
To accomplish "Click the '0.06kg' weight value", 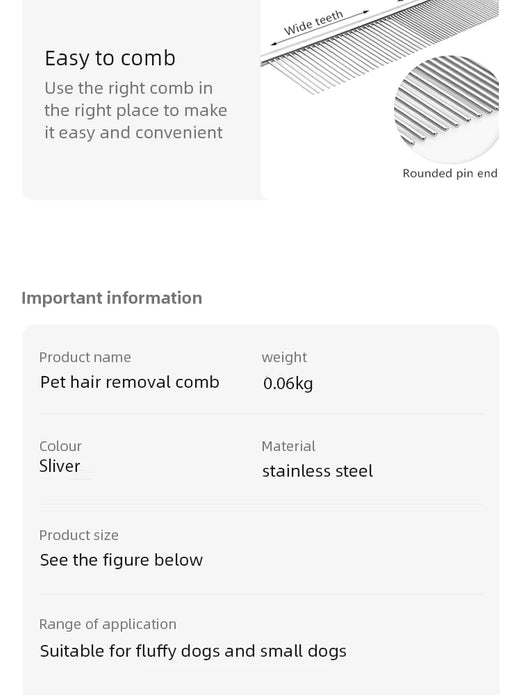I will (x=288, y=383).
